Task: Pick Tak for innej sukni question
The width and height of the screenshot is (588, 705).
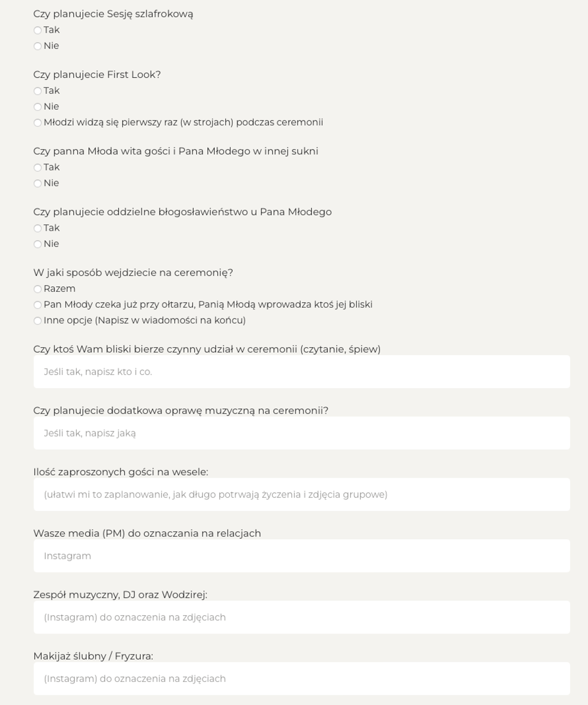Action: coord(37,168)
